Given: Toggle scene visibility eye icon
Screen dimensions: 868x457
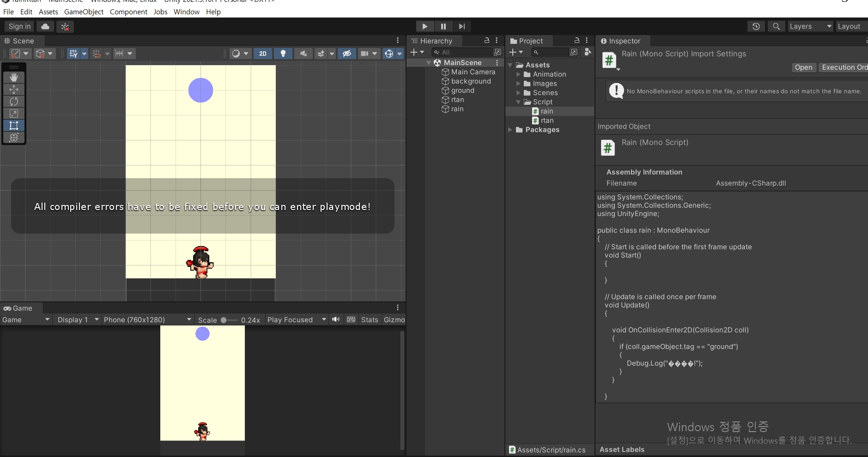Looking at the screenshot, I should point(347,54).
